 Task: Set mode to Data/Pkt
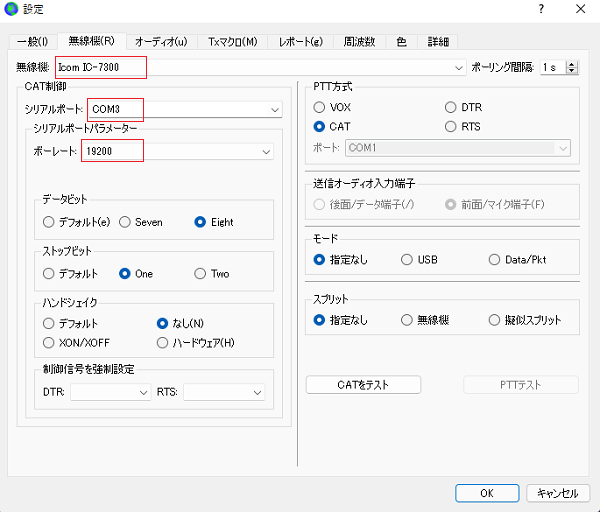[495, 259]
